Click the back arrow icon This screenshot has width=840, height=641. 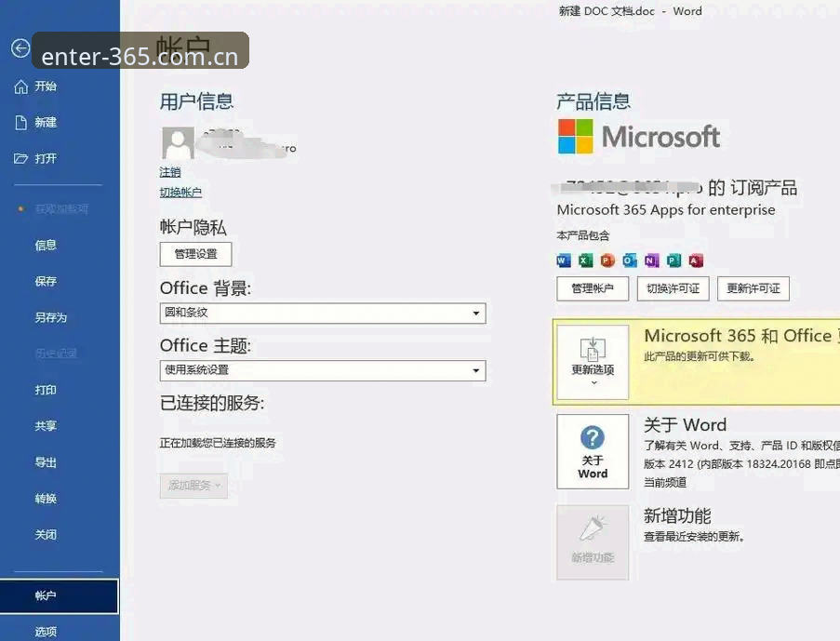20,48
